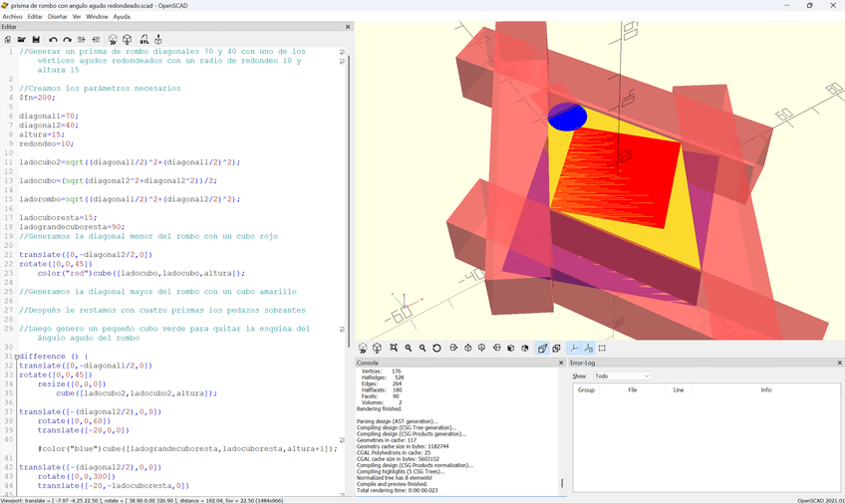Open the Ayuda menu

pos(122,17)
